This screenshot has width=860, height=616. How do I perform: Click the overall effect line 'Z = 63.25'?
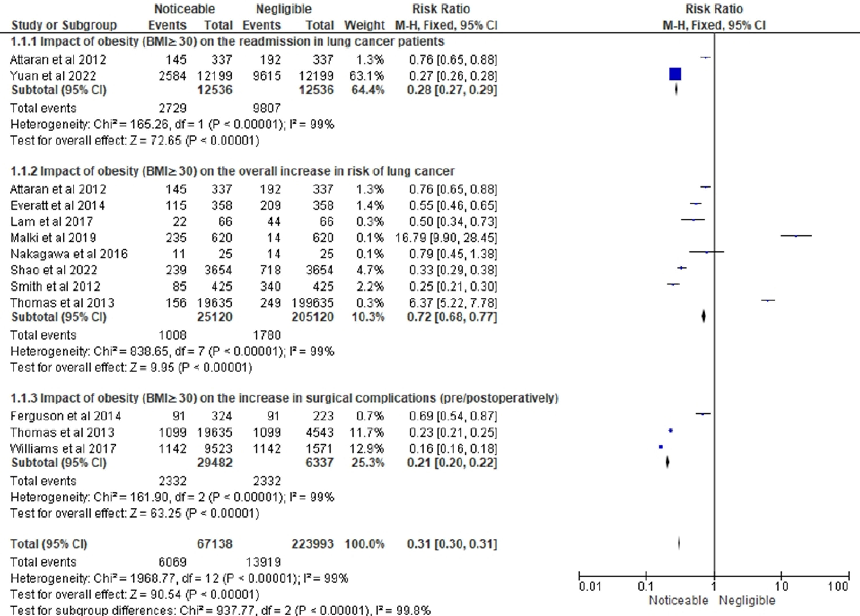pos(135,513)
